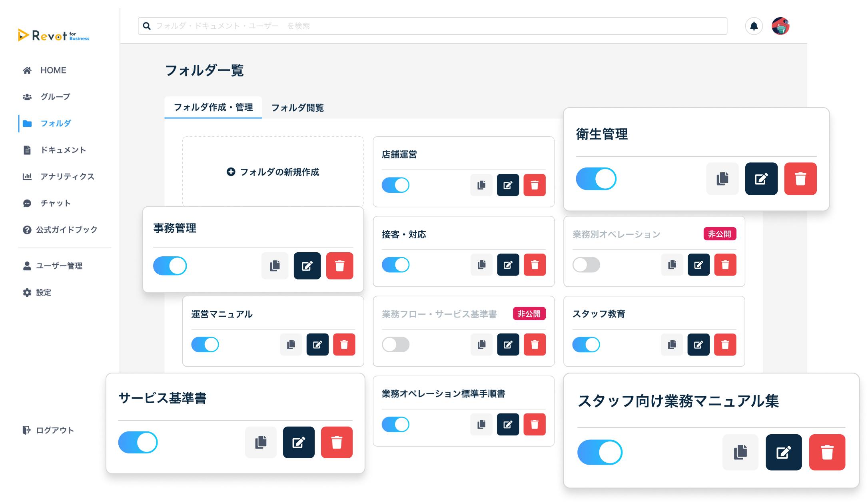Delete the サービス基準書 folder
The width and height of the screenshot is (868, 503).
(x=337, y=442)
